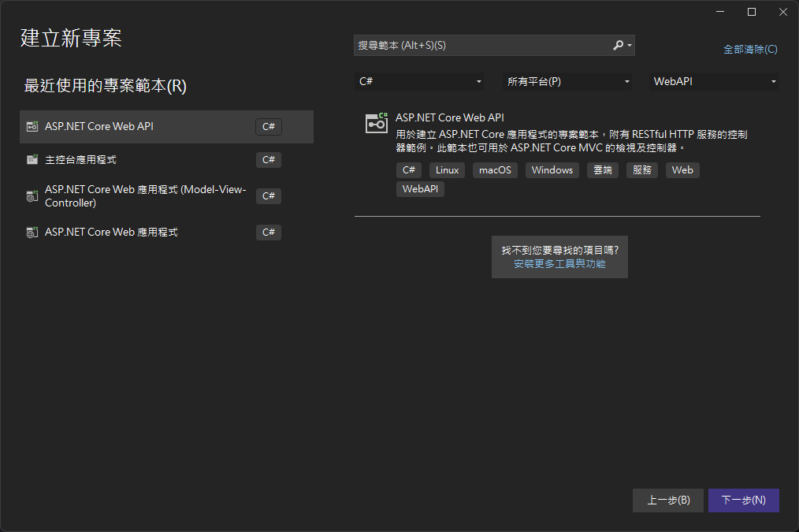Select recent template ASP.NET Core Web API
Screen dimensions: 799x532
tap(166, 126)
